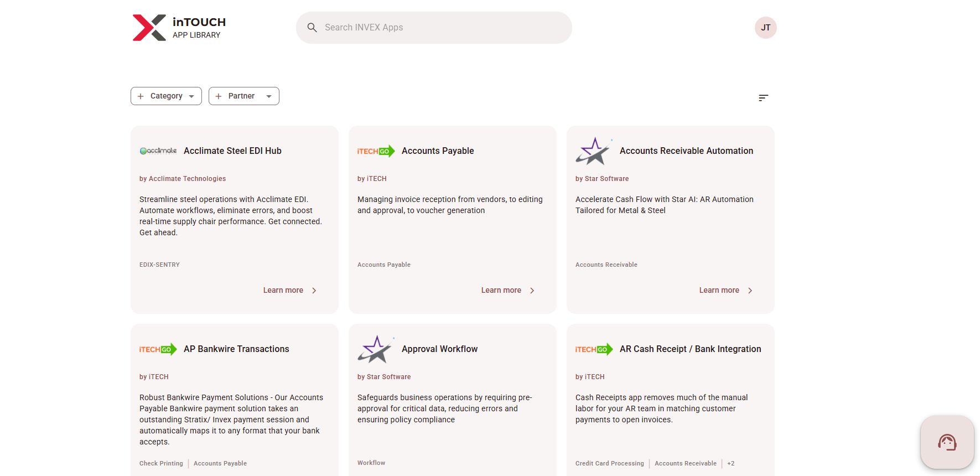Open the Acclimate Steel EDI Hub title

click(x=232, y=151)
